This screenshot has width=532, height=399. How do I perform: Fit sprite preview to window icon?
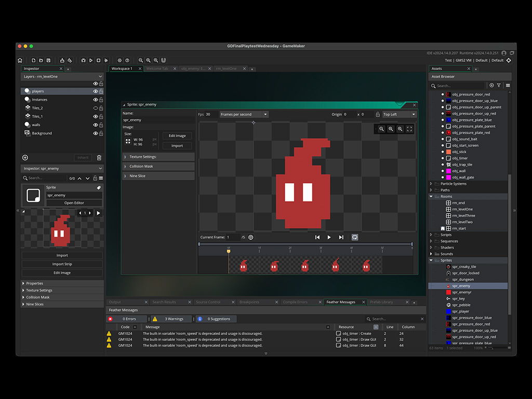409,129
